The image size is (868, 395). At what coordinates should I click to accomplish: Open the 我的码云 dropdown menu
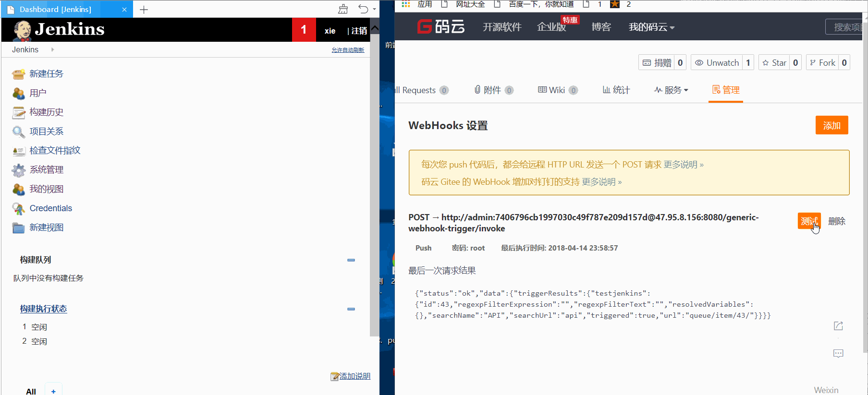pos(651,27)
